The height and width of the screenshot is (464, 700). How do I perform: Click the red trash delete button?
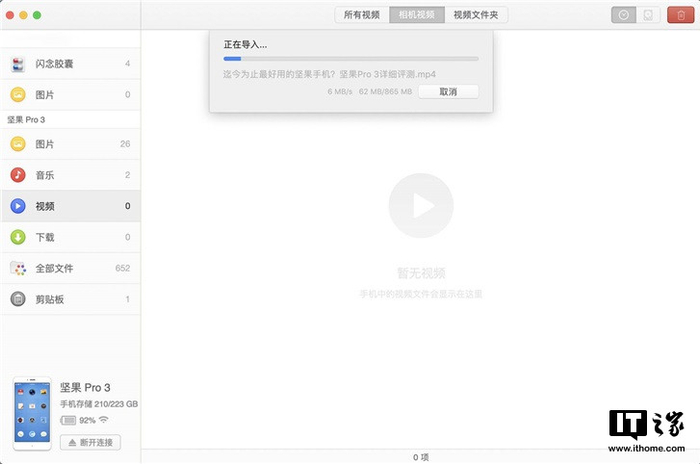[678, 15]
